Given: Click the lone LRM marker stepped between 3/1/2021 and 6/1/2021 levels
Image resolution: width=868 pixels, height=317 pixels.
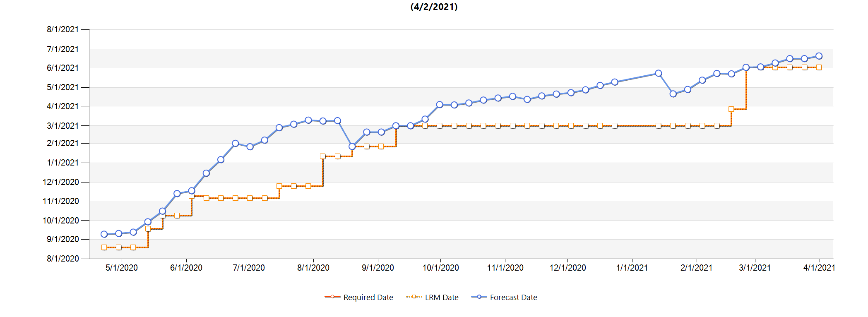Looking at the screenshot, I should (731, 109).
